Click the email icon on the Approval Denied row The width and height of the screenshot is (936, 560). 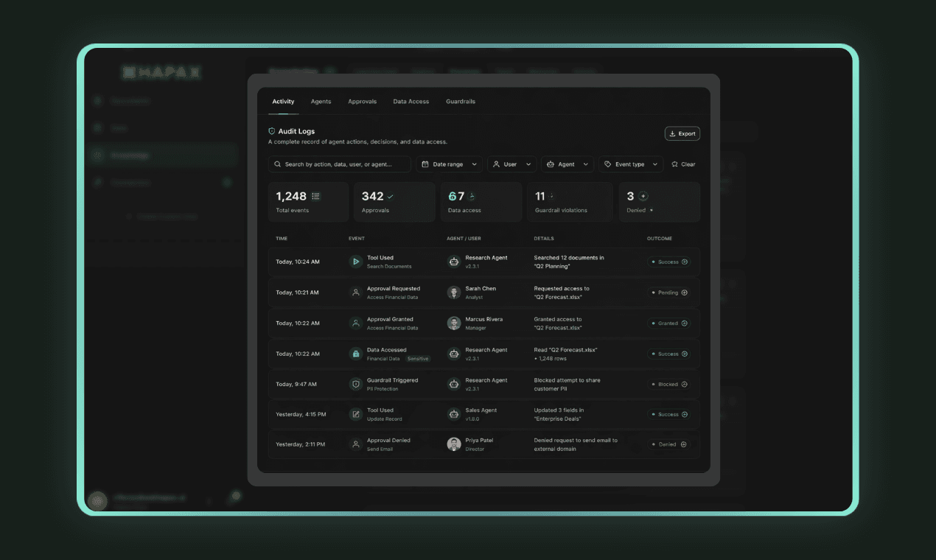click(356, 444)
